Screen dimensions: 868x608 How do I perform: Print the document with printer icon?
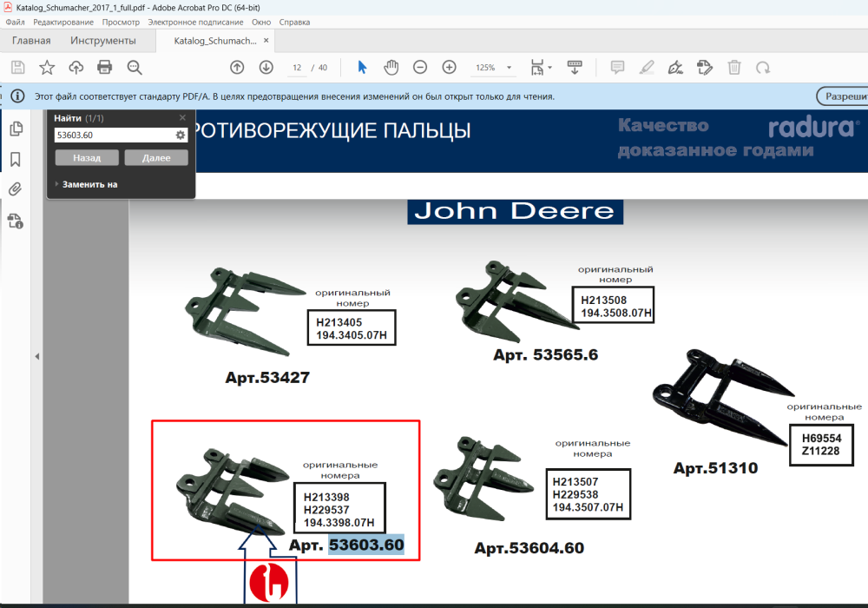pos(105,68)
